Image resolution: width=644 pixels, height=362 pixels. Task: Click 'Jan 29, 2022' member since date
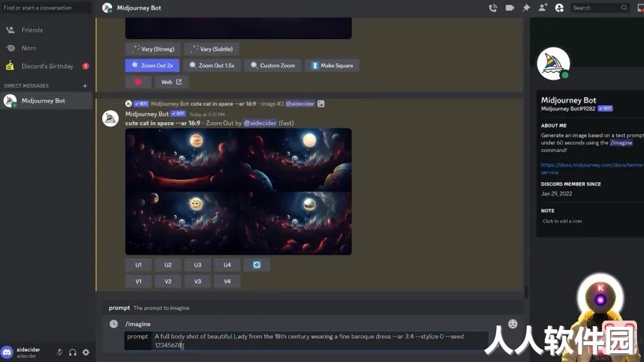click(x=557, y=194)
